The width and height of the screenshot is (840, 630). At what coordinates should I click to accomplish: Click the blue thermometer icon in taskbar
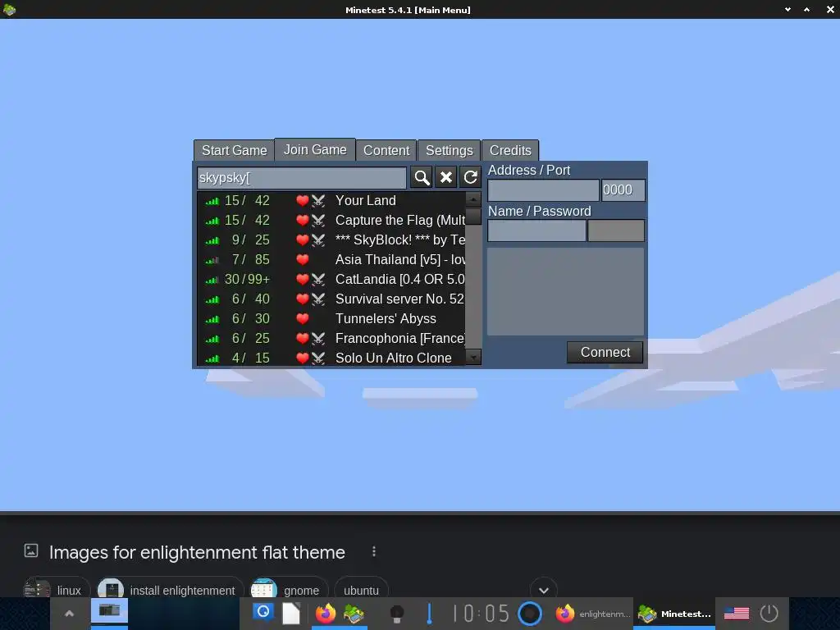pyautogui.click(x=429, y=614)
